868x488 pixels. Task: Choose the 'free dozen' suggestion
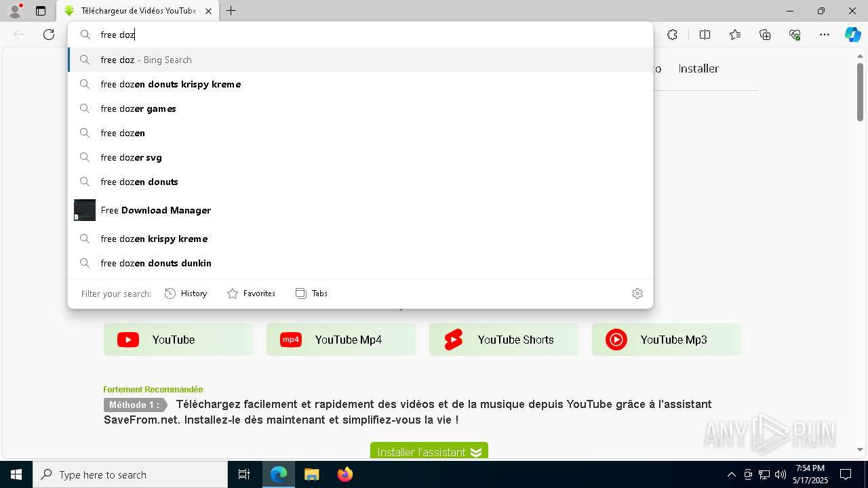[x=360, y=133]
